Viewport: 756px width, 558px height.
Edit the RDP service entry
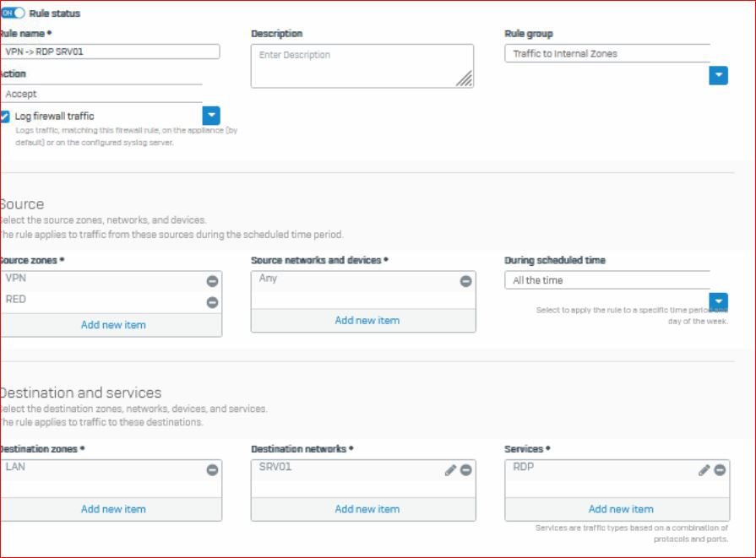click(x=704, y=470)
